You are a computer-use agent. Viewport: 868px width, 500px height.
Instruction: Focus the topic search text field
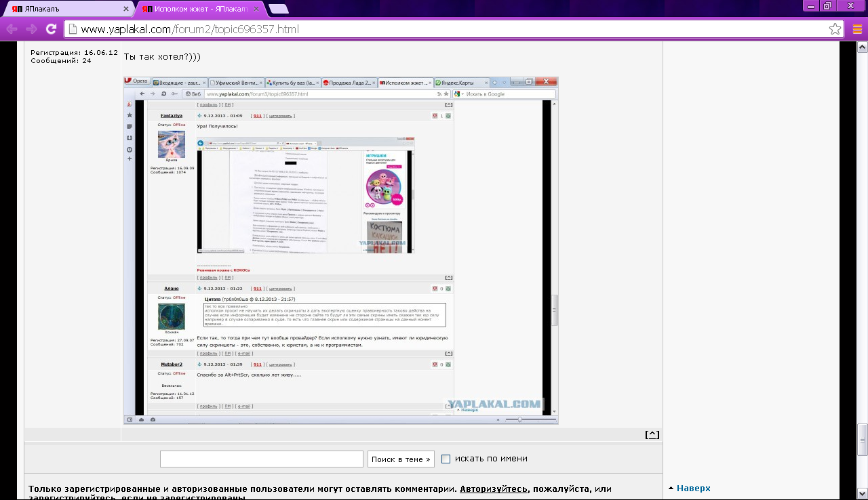pos(261,459)
